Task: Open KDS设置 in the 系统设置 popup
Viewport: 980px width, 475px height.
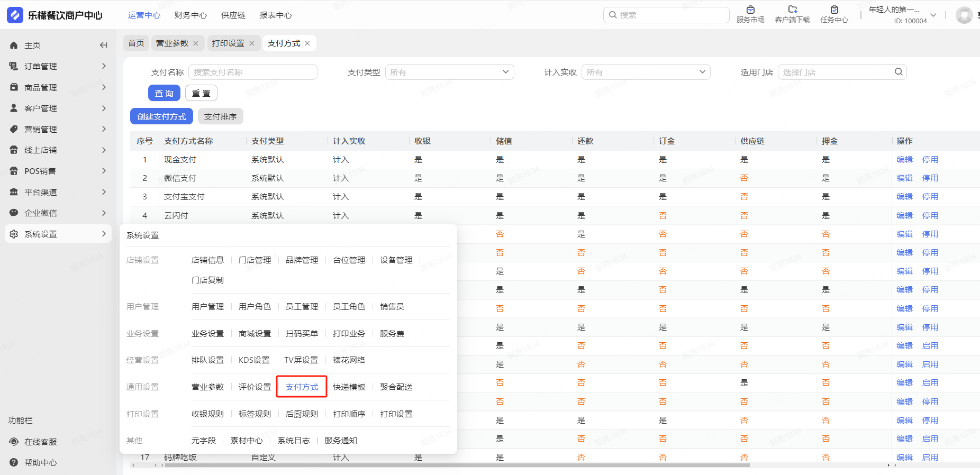Action: coord(254,360)
